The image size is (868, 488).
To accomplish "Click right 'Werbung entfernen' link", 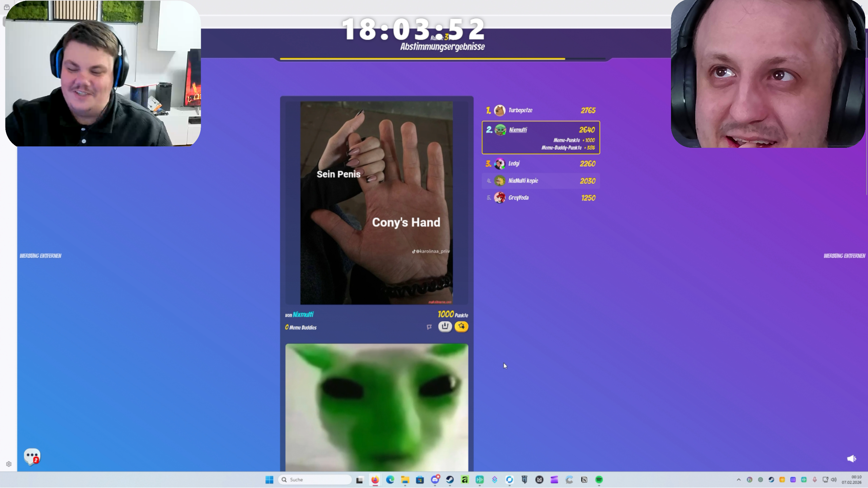I will [844, 256].
